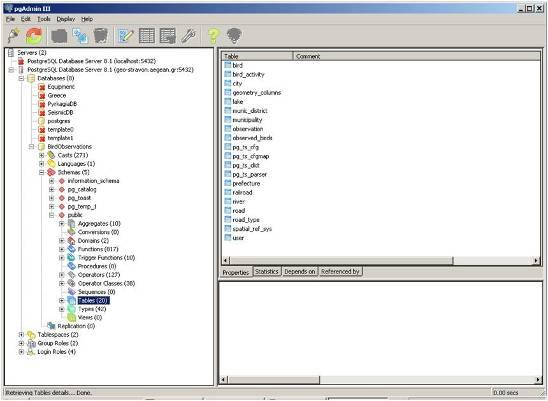The width and height of the screenshot is (548, 401).
Task: Select Trigger Functions (10) tree item
Action: pyautogui.click(x=106, y=258)
